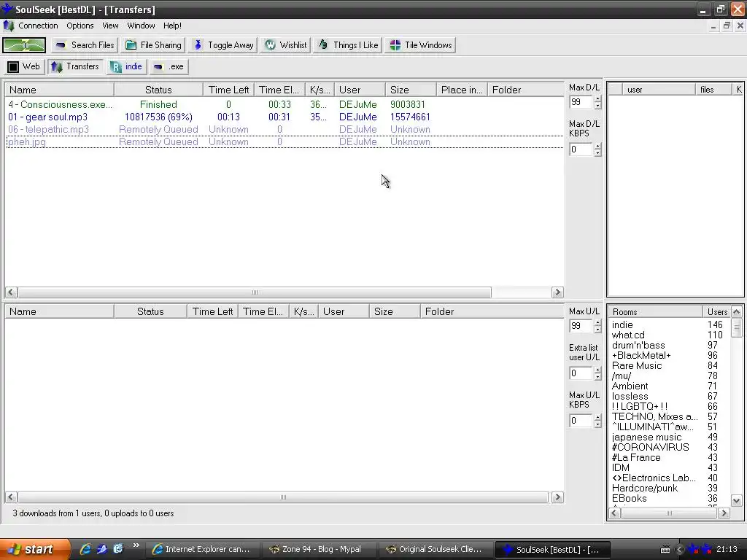
Task: Open the File Sharing toolbar button
Action: pos(153,45)
